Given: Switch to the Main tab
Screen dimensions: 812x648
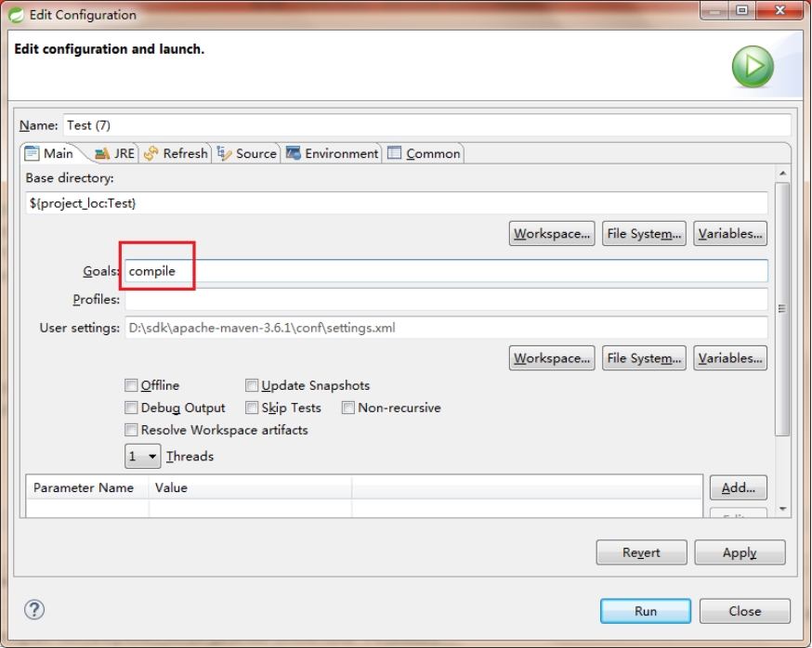Looking at the screenshot, I should tap(50, 154).
